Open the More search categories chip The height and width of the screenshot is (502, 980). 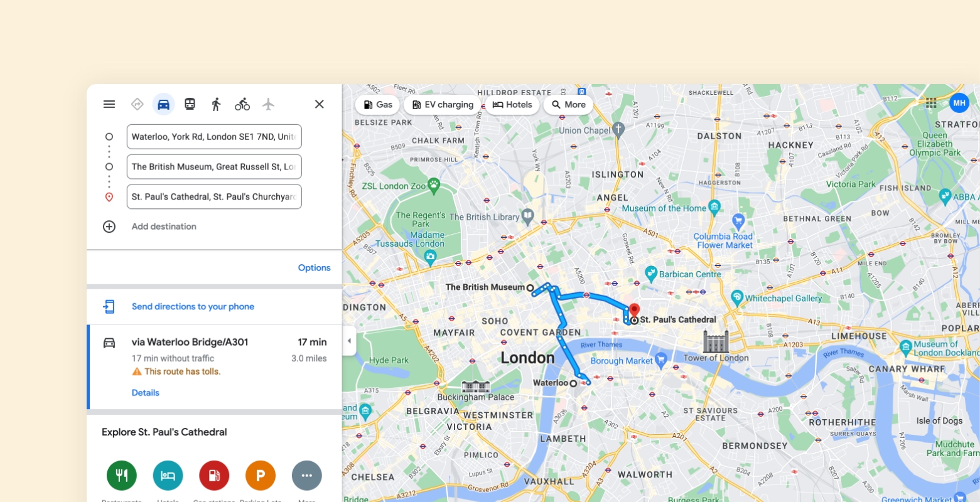tap(568, 105)
